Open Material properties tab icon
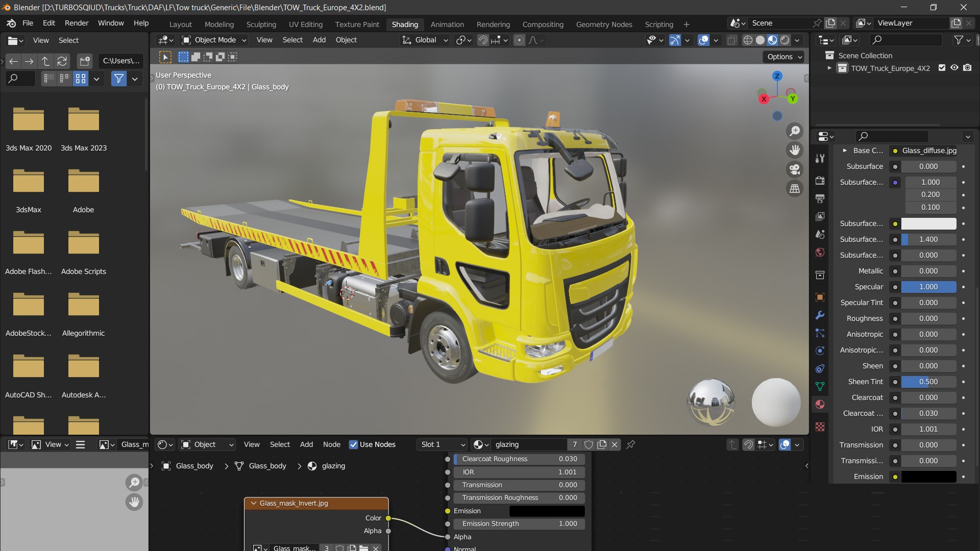 820,405
